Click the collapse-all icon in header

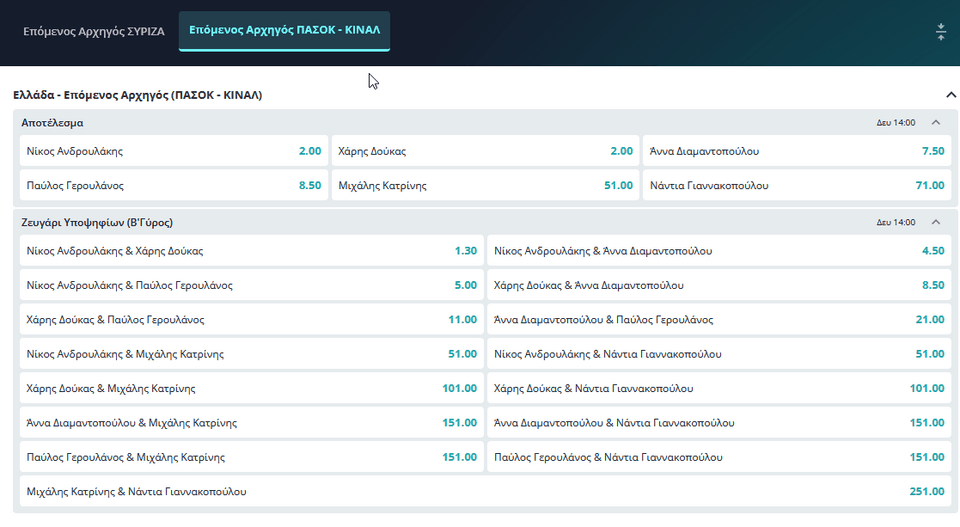940,32
